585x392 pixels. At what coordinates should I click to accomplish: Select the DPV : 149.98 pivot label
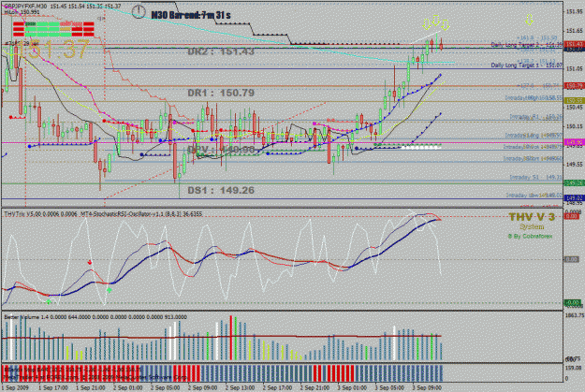tap(221, 150)
